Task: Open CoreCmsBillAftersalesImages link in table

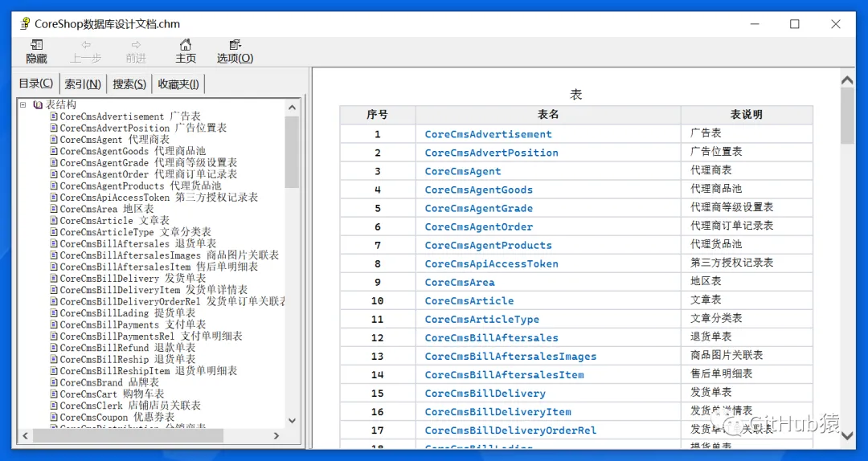Action: (x=510, y=357)
